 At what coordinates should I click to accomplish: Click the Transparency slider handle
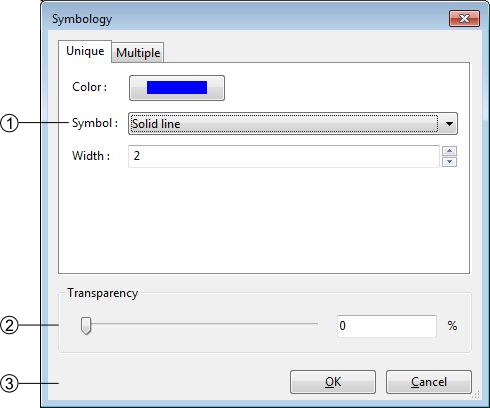tap(86, 326)
